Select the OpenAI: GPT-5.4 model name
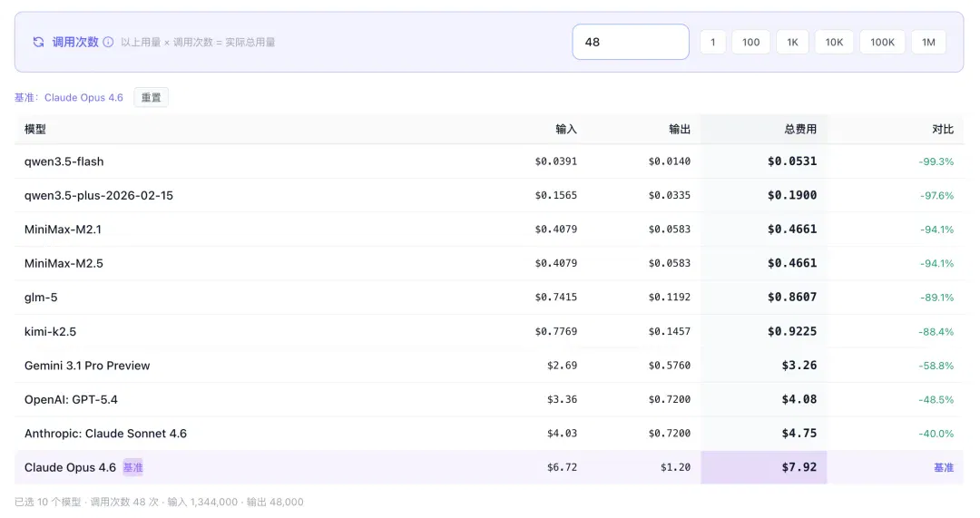 71,399
